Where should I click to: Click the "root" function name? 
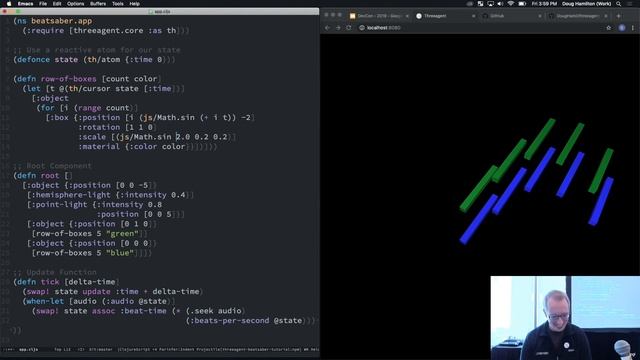[50, 176]
